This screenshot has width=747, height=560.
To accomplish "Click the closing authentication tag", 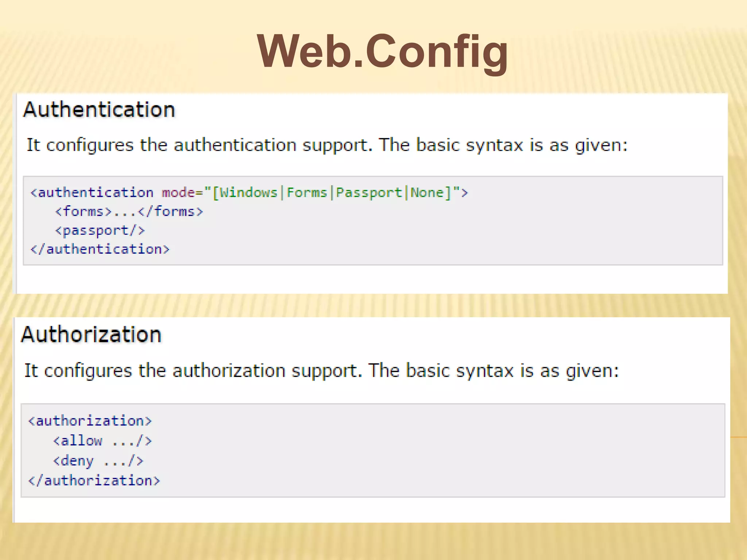I will (x=100, y=249).
